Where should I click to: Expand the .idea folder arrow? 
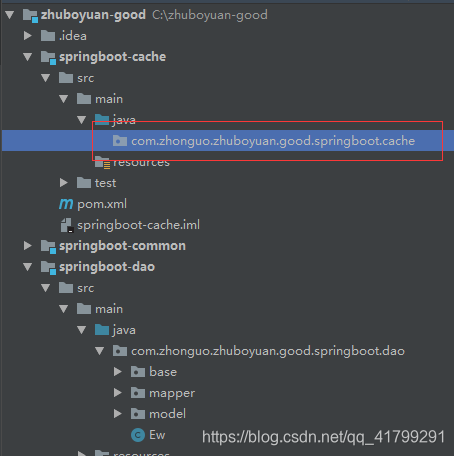click(x=28, y=36)
